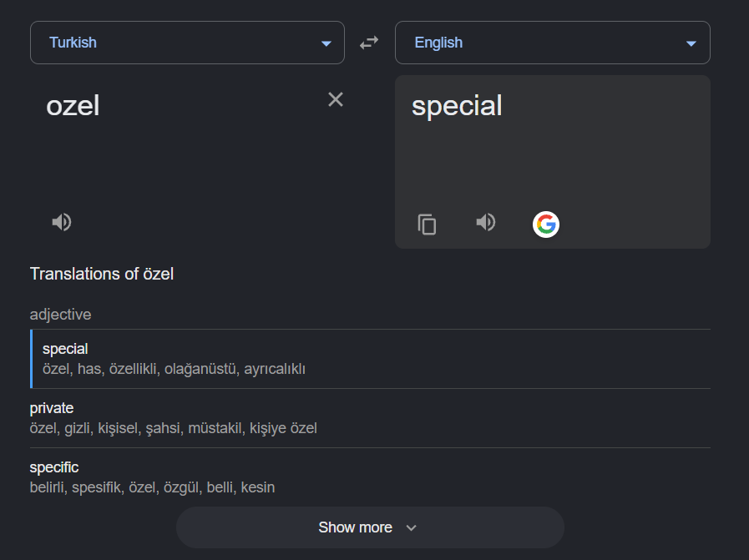
Task: Open translation in Google via G logo
Action: (x=545, y=224)
